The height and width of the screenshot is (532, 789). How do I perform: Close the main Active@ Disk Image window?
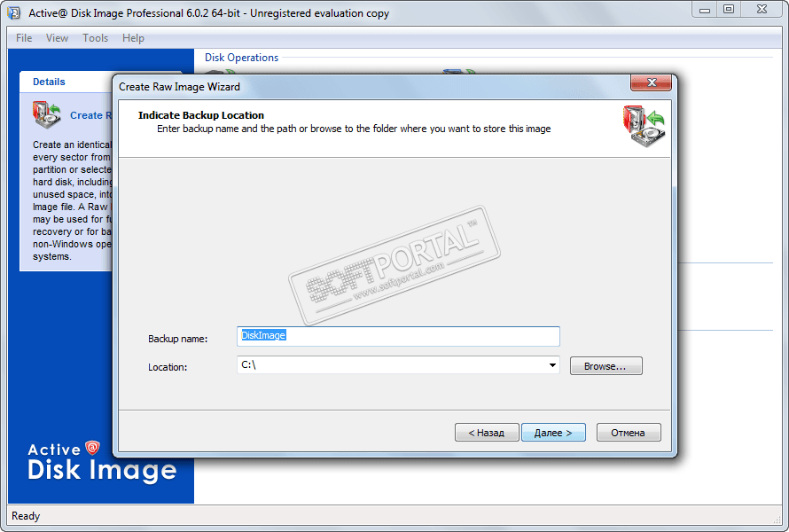tap(762, 10)
